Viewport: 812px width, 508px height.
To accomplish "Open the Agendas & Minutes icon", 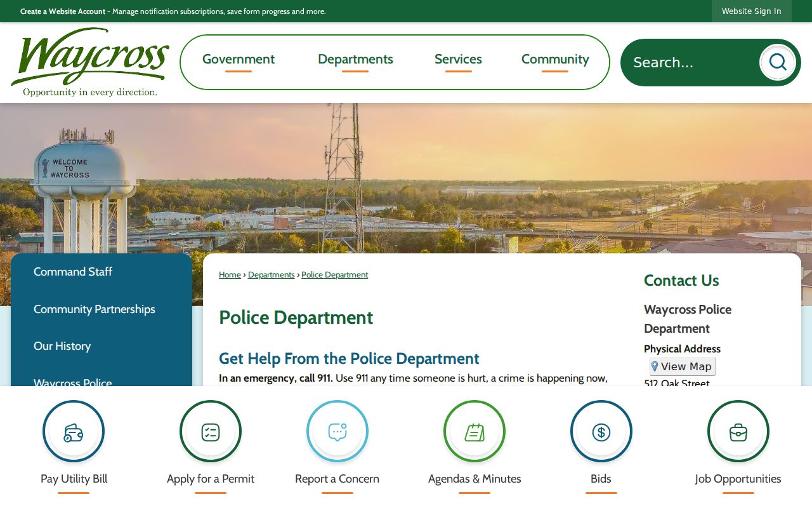I will pos(475,431).
